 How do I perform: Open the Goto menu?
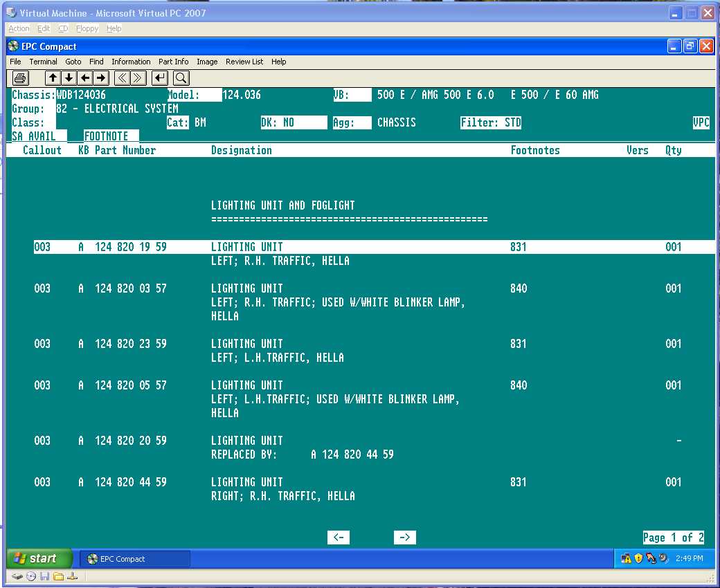coord(73,62)
